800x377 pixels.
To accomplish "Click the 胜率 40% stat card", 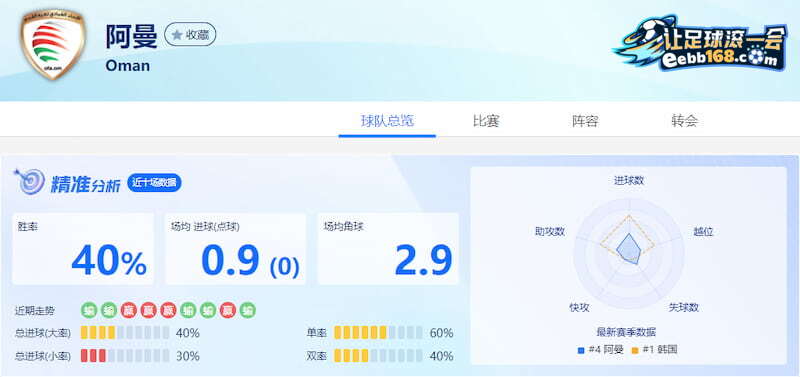I will (x=83, y=248).
